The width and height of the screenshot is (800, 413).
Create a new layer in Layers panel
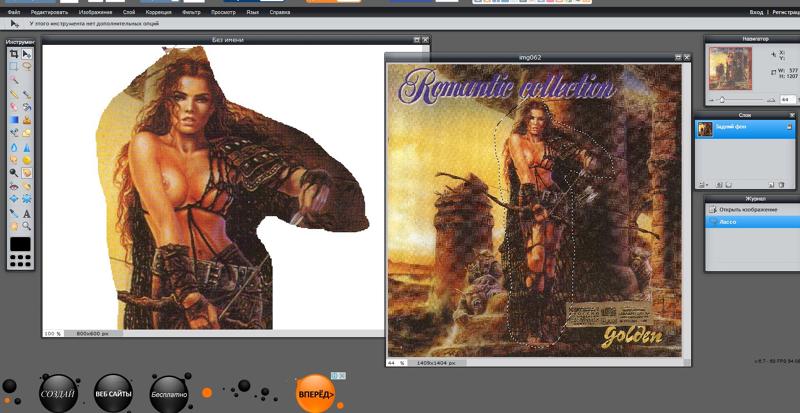pyautogui.click(x=771, y=185)
